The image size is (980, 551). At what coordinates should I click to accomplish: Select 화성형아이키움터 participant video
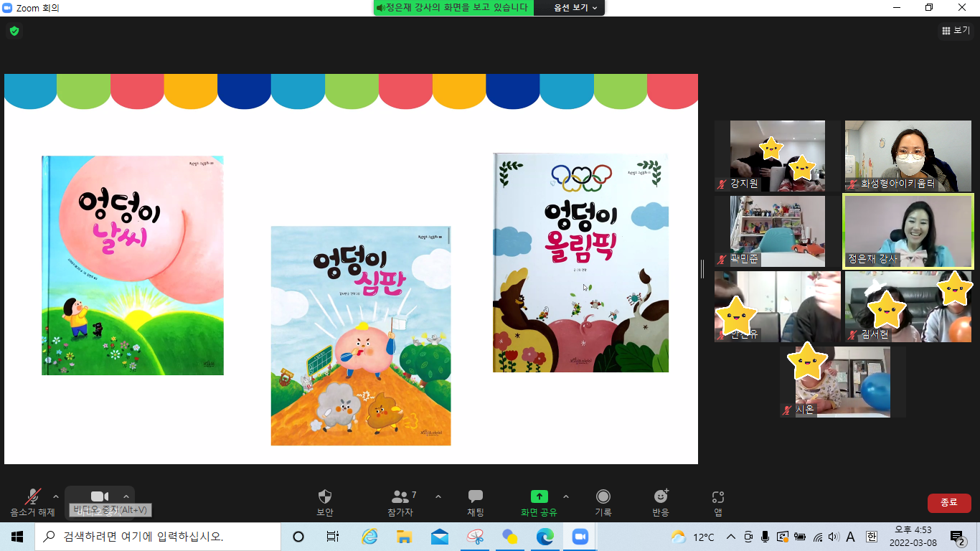coord(908,156)
